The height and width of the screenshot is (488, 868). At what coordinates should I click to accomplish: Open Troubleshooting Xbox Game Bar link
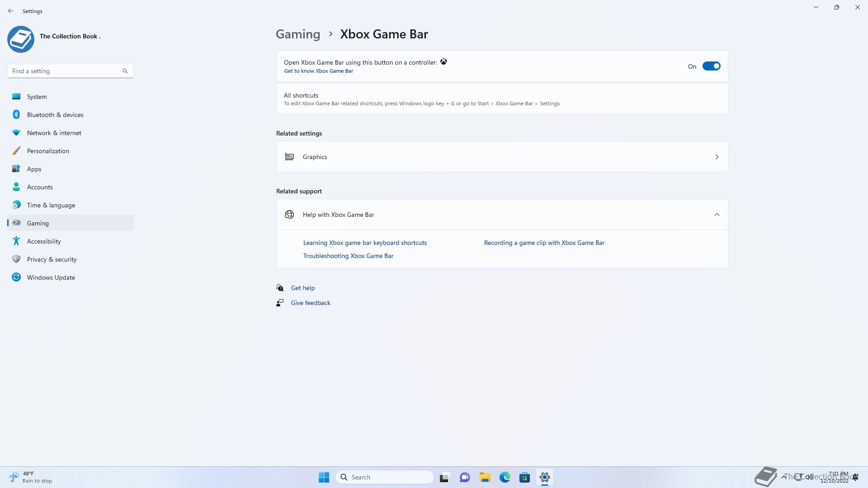[348, 256]
